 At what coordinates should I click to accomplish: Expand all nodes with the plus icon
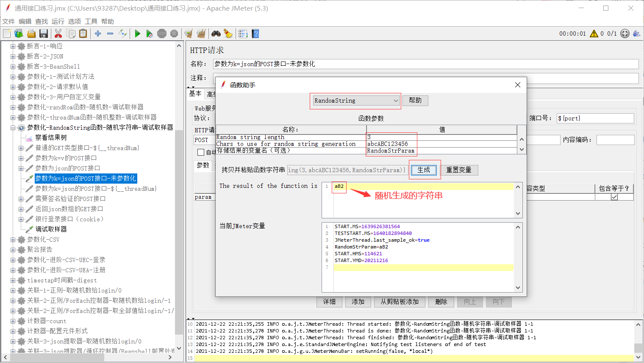click(x=98, y=34)
